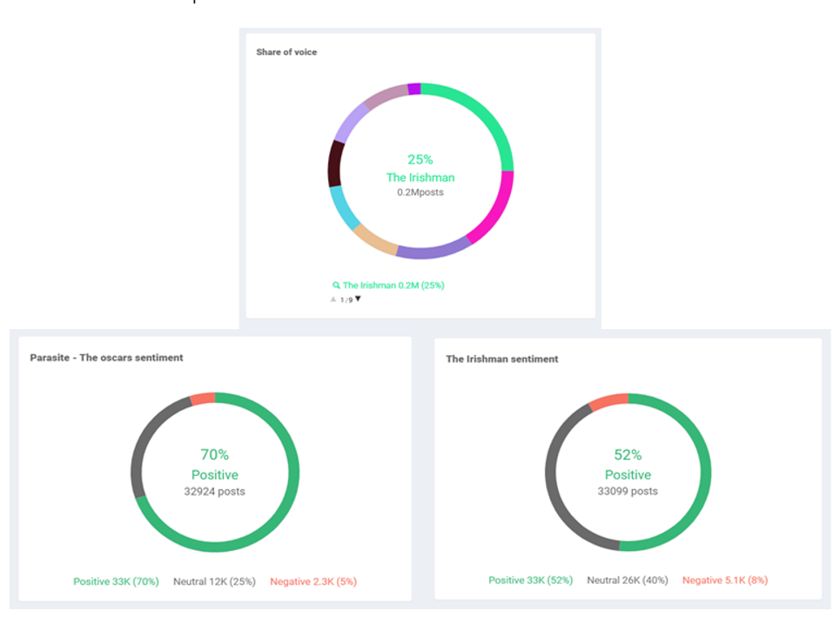Viewport: 840px width, 618px height.
Task: Toggle Negative 5.1K (8%) legend in Irishman chart
Action: 725,580
